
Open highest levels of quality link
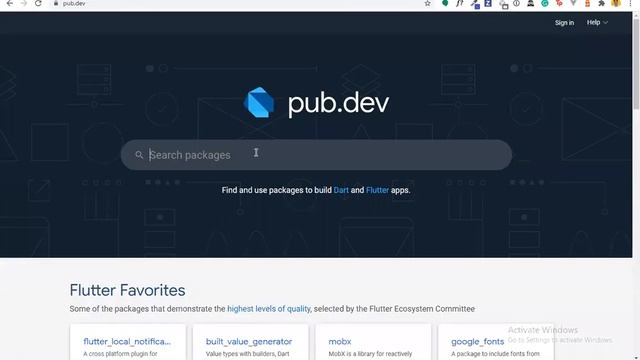pos(269,309)
